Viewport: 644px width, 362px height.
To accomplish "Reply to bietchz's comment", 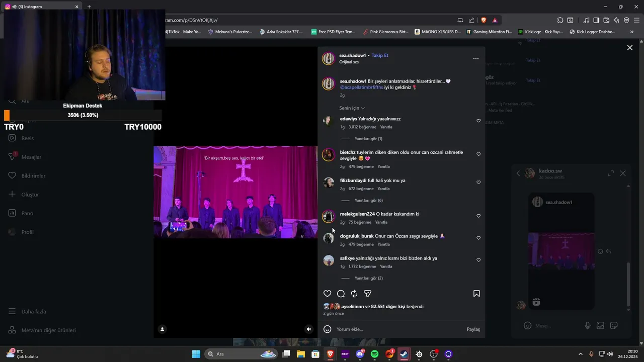I will (383, 166).
